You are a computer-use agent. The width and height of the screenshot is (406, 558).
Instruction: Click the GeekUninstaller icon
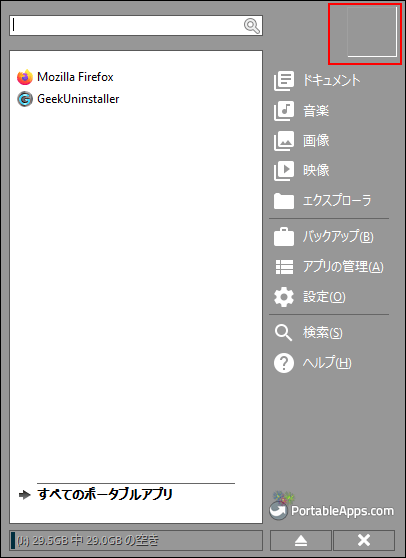click(25, 99)
